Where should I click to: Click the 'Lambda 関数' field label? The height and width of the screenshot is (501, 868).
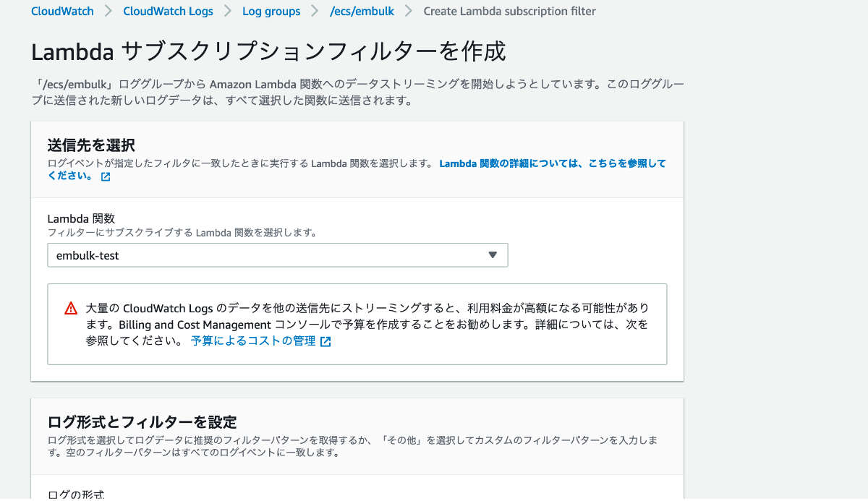click(x=81, y=218)
